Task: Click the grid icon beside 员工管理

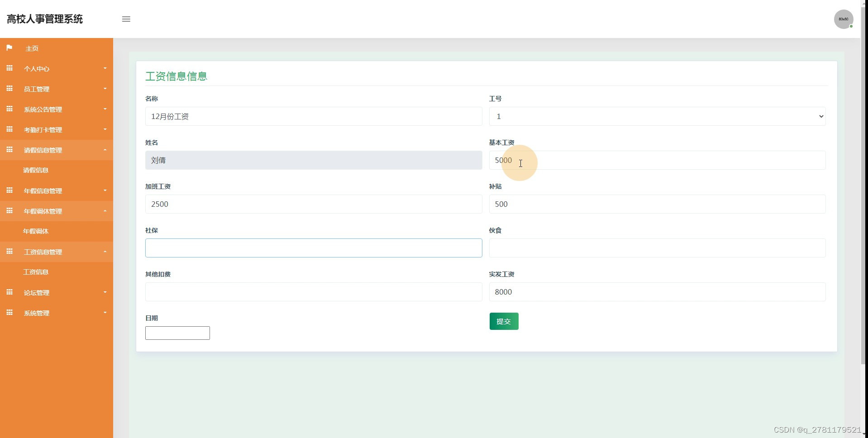Action: click(9, 88)
